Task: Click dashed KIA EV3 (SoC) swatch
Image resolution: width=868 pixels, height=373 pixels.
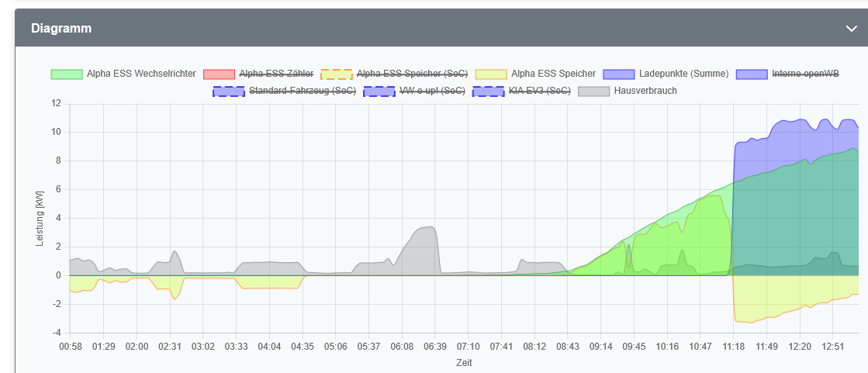Action: (x=488, y=92)
